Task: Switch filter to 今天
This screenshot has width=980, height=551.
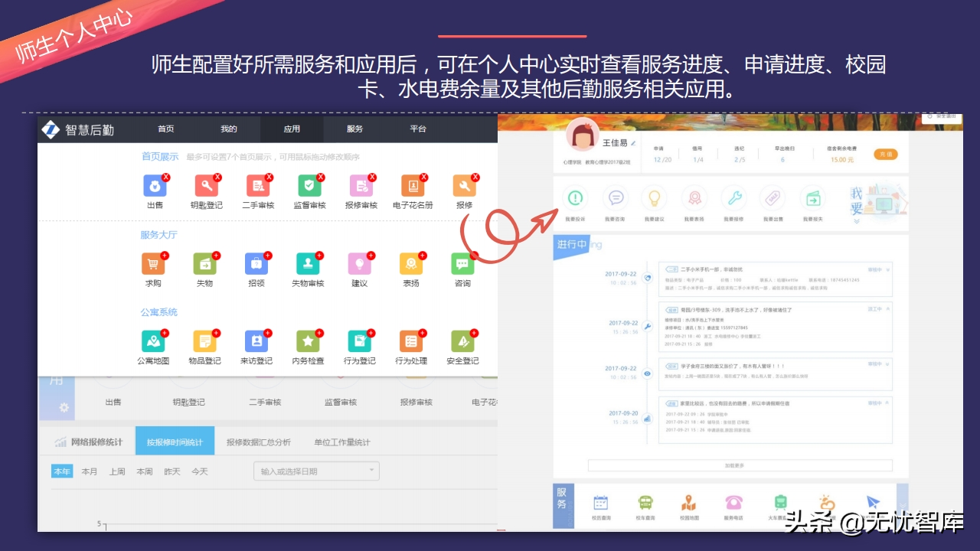Action: pyautogui.click(x=199, y=471)
